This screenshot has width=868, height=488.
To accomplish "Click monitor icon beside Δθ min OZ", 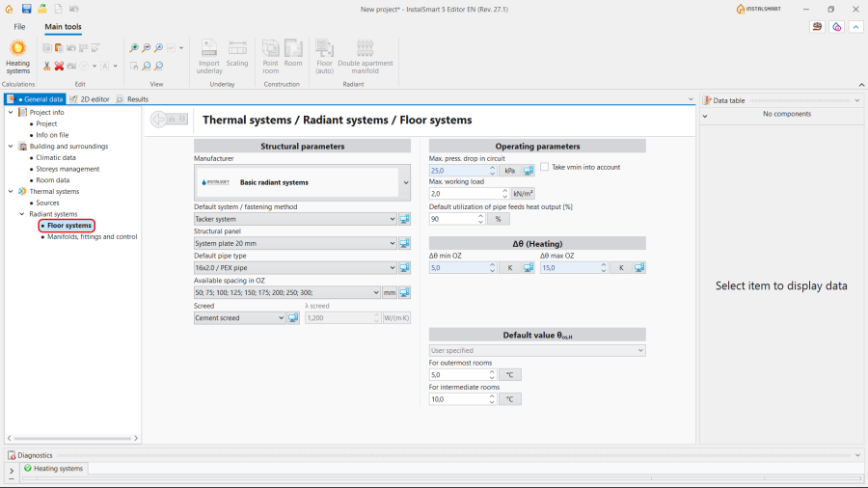I will pyautogui.click(x=529, y=268).
